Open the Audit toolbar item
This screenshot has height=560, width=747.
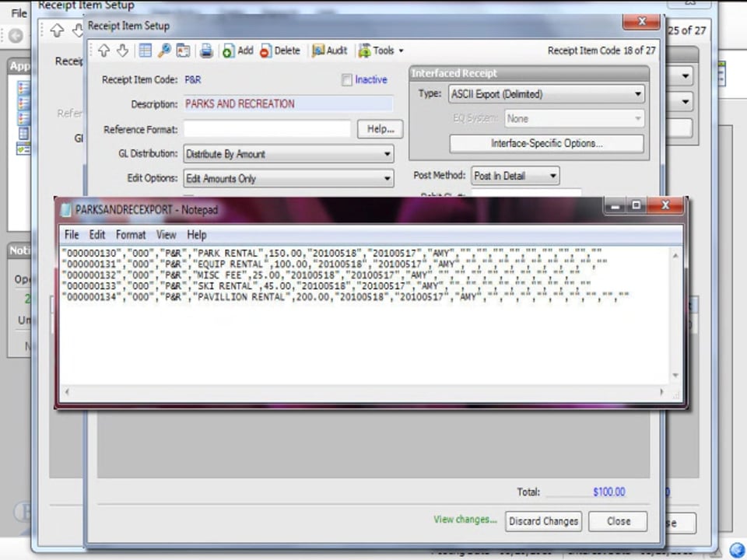[x=330, y=51]
